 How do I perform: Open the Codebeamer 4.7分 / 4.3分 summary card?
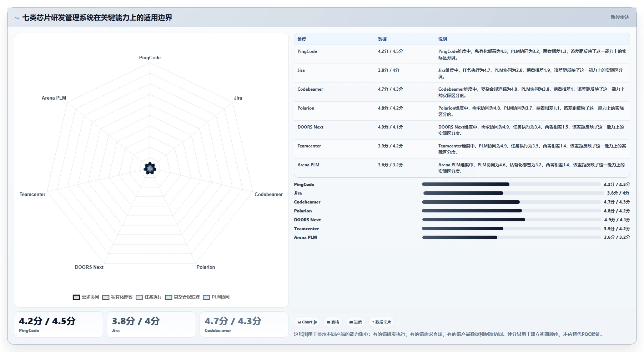coord(244,325)
